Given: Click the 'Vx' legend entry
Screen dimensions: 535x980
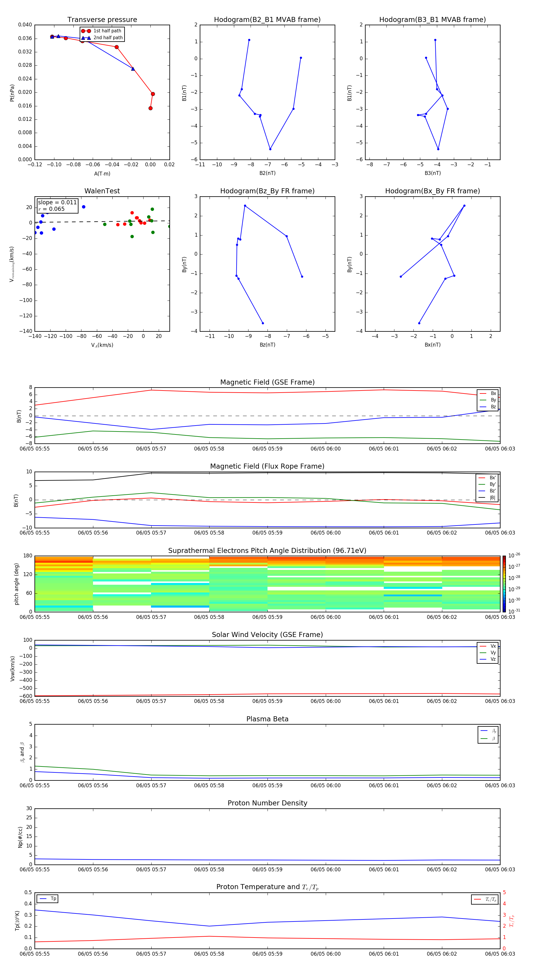Looking at the screenshot, I should [488, 646].
